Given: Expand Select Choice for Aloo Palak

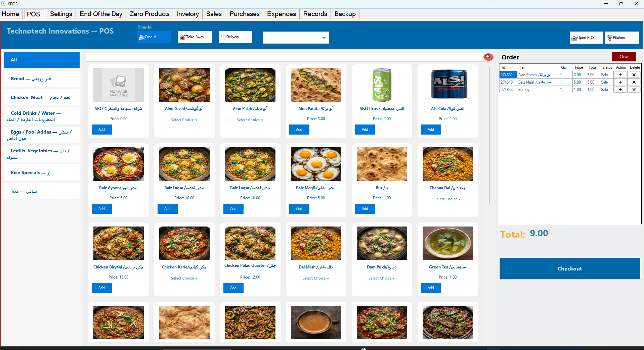Looking at the screenshot, I should [x=250, y=120].
